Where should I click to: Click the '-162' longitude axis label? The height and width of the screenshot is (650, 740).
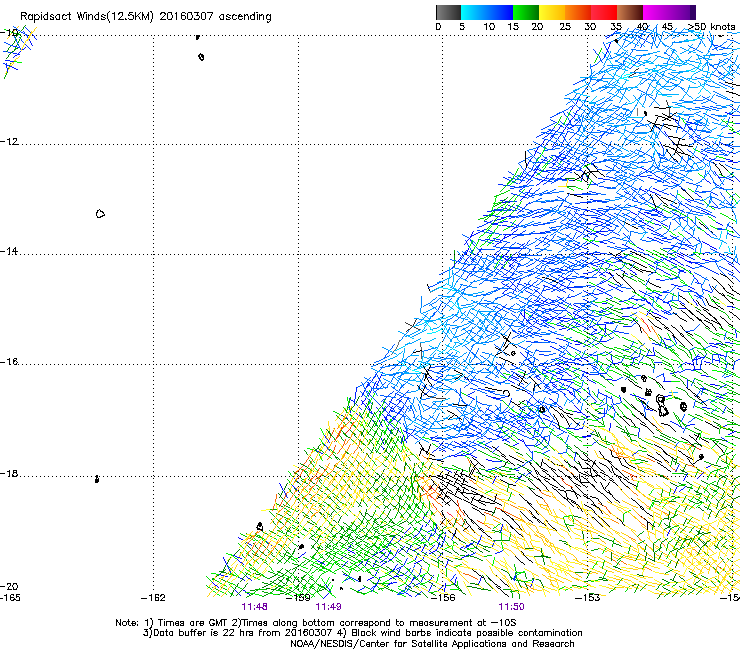click(x=153, y=598)
